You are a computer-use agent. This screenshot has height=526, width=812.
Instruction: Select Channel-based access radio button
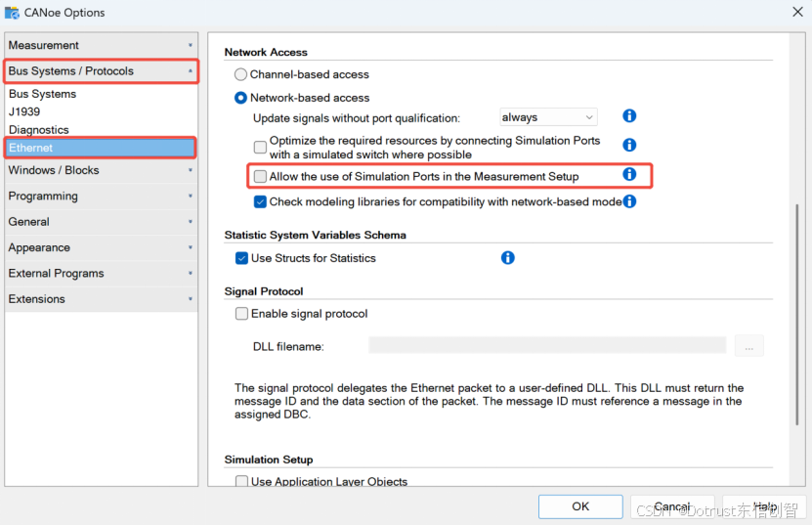pyautogui.click(x=240, y=74)
